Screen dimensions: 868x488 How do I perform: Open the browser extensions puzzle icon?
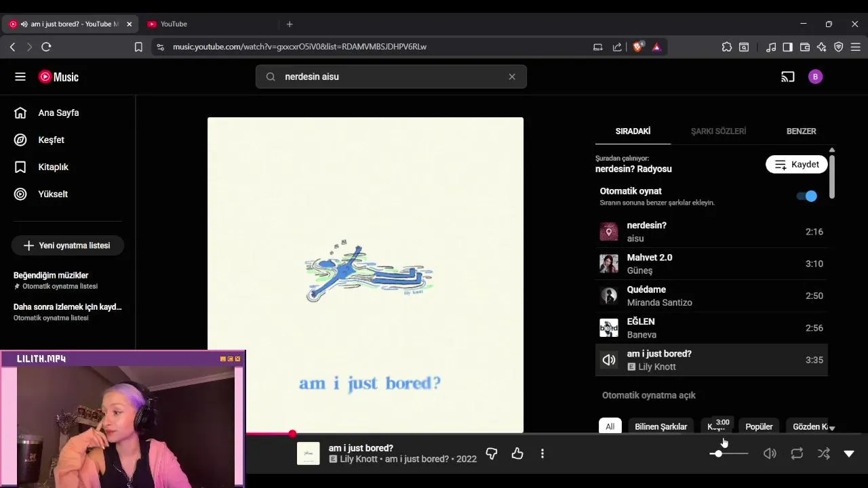(x=727, y=47)
